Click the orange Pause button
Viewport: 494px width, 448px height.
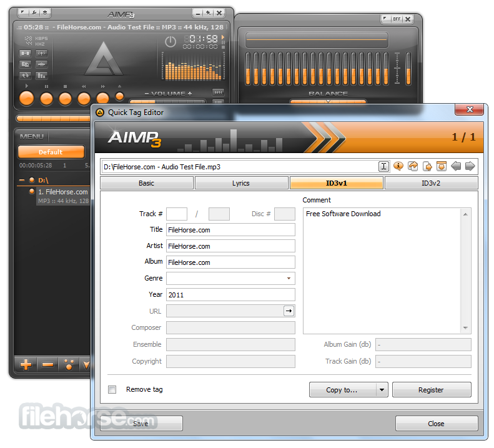point(47,99)
